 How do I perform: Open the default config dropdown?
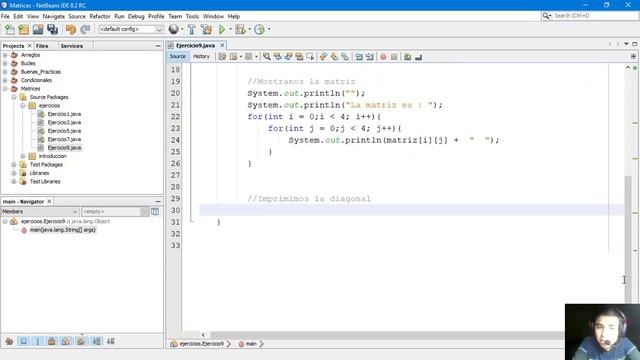coord(159,29)
